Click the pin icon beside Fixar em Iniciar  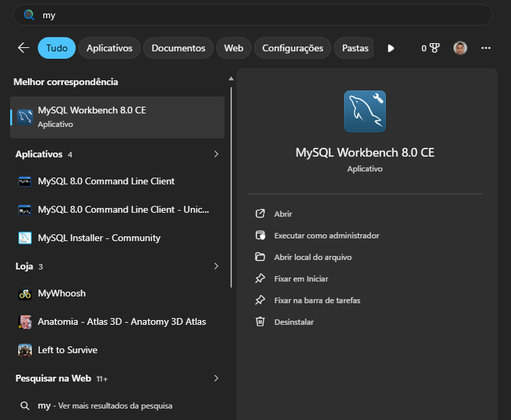click(260, 278)
